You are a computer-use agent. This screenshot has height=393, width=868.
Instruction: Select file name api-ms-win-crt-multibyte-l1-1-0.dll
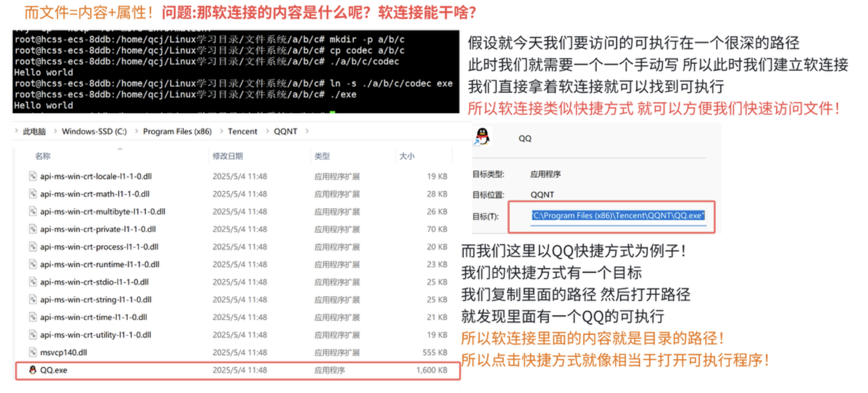click(x=103, y=212)
